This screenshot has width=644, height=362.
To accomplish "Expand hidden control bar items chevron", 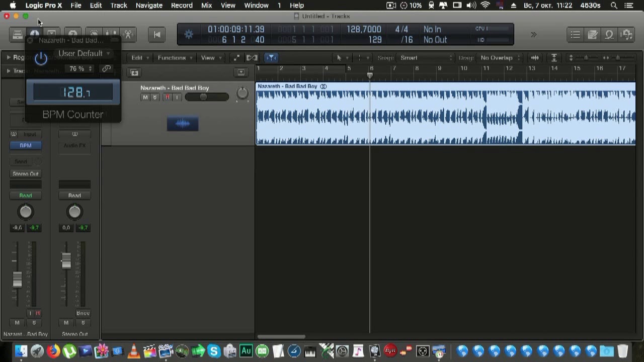I will (x=533, y=35).
